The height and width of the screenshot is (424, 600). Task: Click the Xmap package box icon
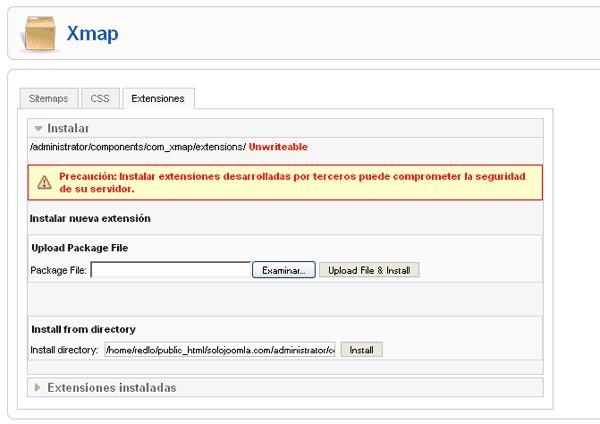pos(38,32)
